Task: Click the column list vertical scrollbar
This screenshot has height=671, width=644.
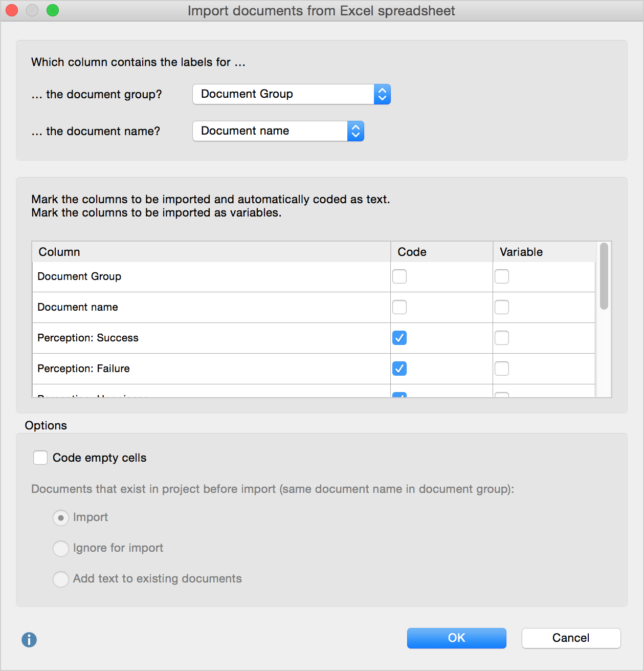Action: coord(604,276)
